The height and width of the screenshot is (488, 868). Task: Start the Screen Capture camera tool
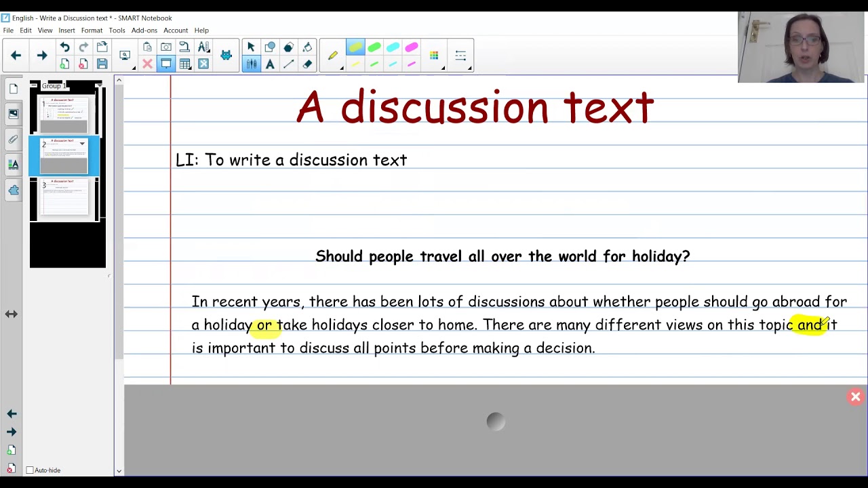pyautogui.click(x=166, y=47)
